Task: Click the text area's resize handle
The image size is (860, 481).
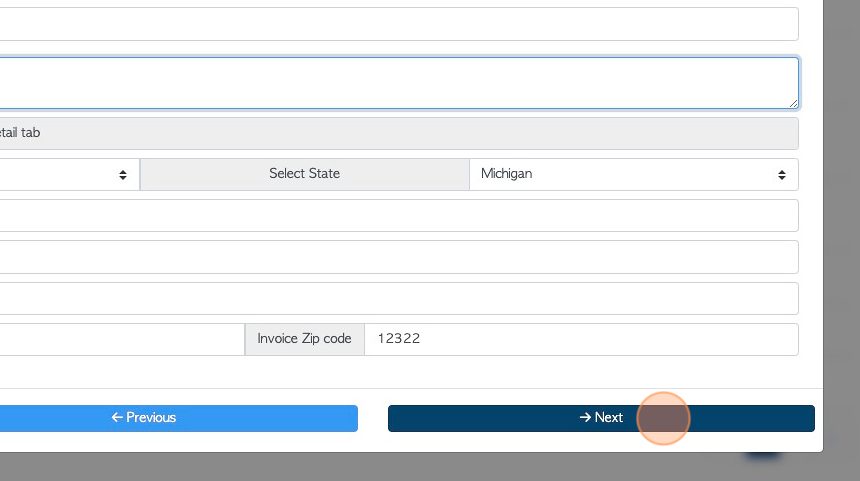Action: click(793, 103)
